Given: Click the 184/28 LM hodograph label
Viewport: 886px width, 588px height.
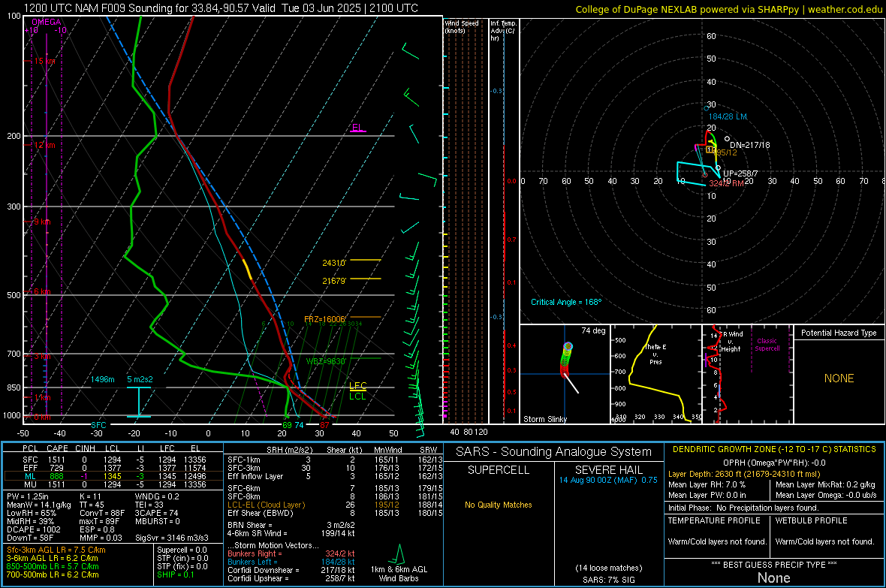Looking at the screenshot, I should (x=728, y=116).
